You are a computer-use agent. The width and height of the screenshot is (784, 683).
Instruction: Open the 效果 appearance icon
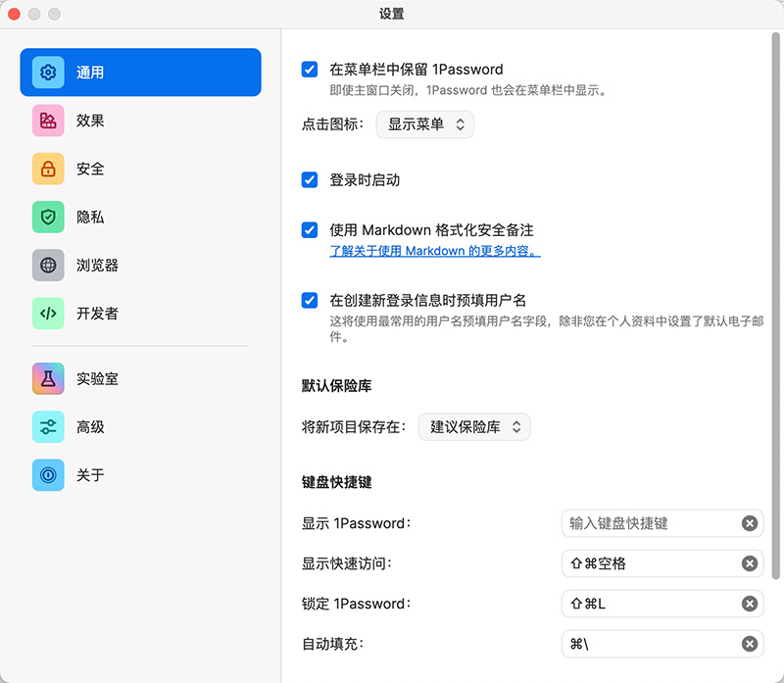pyautogui.click(x=48, y=121)
